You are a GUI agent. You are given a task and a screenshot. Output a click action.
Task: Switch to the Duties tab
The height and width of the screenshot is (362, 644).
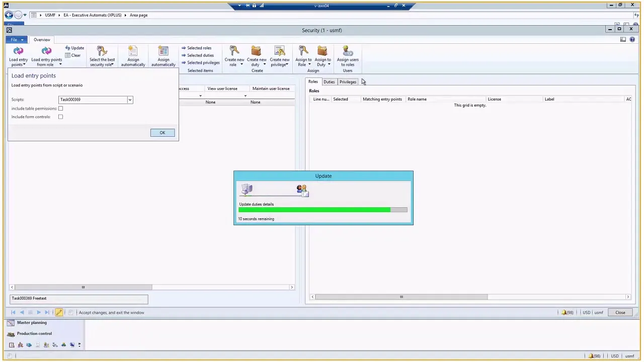click(329, 81)
